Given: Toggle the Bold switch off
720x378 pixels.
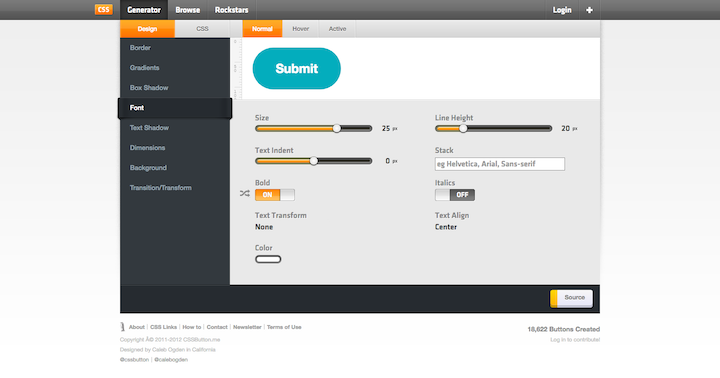Looking at the screenshot, I should (275, 195).
